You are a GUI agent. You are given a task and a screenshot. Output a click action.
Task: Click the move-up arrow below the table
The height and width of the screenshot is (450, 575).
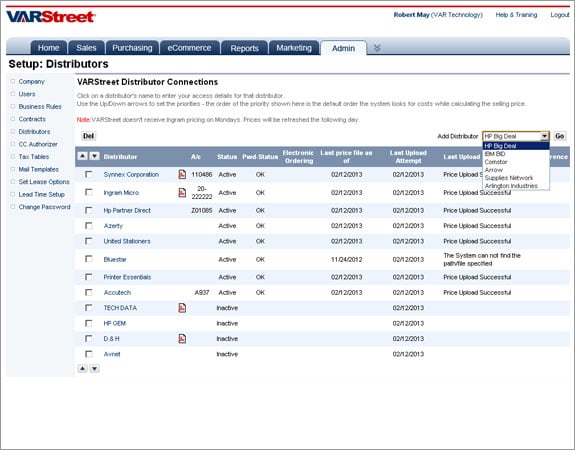(x=83, y=369)
